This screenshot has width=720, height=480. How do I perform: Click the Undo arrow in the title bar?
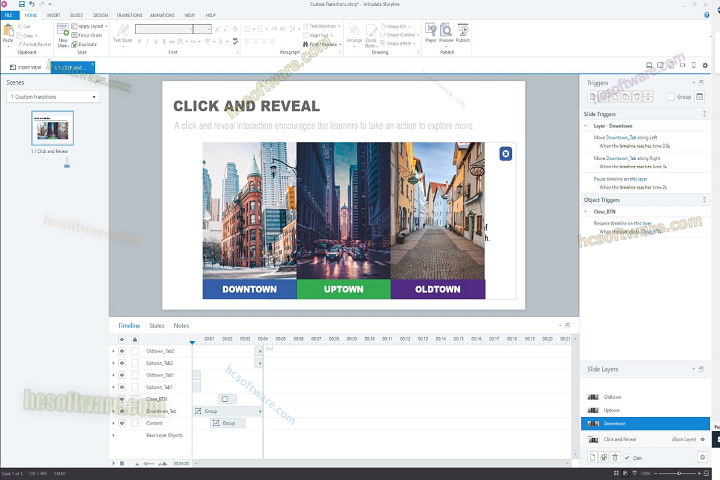click(x=32, y=4)
